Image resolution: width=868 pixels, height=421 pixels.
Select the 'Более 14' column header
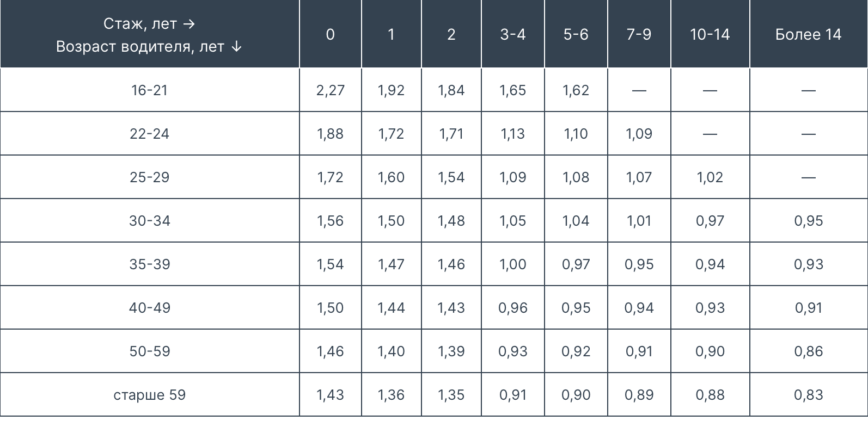pyautogui.click(x=809, y=34)
